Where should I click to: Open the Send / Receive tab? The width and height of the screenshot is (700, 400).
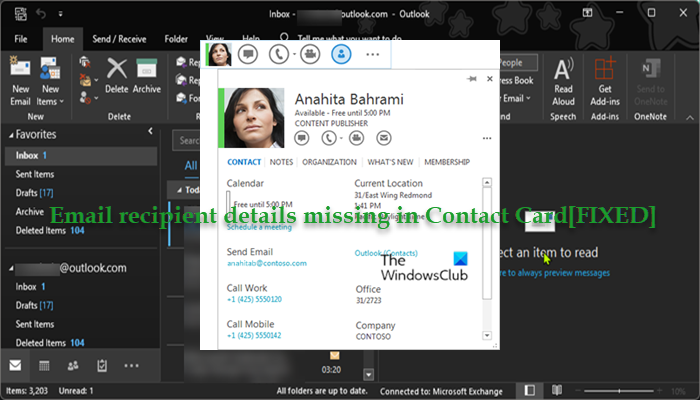119,39
